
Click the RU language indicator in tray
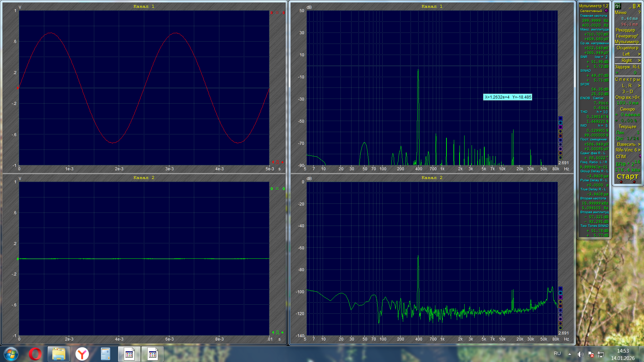tap(557, 354)
